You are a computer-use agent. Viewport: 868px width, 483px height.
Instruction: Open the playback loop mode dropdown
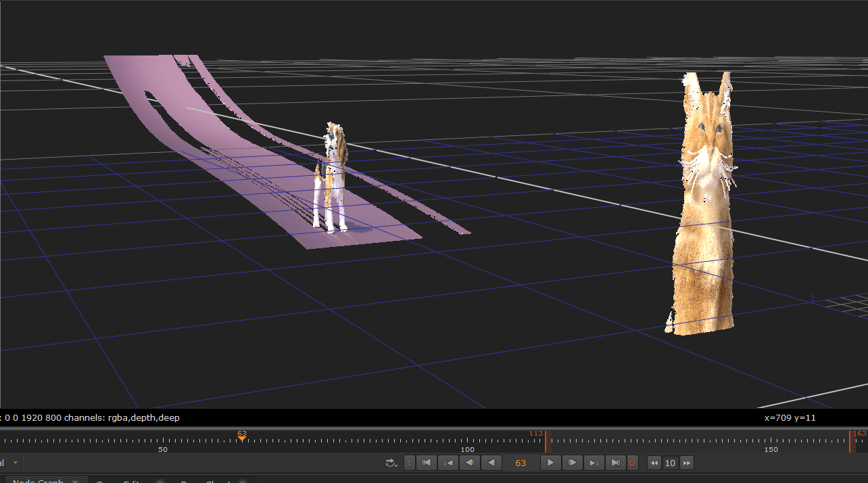click(391, 463)
